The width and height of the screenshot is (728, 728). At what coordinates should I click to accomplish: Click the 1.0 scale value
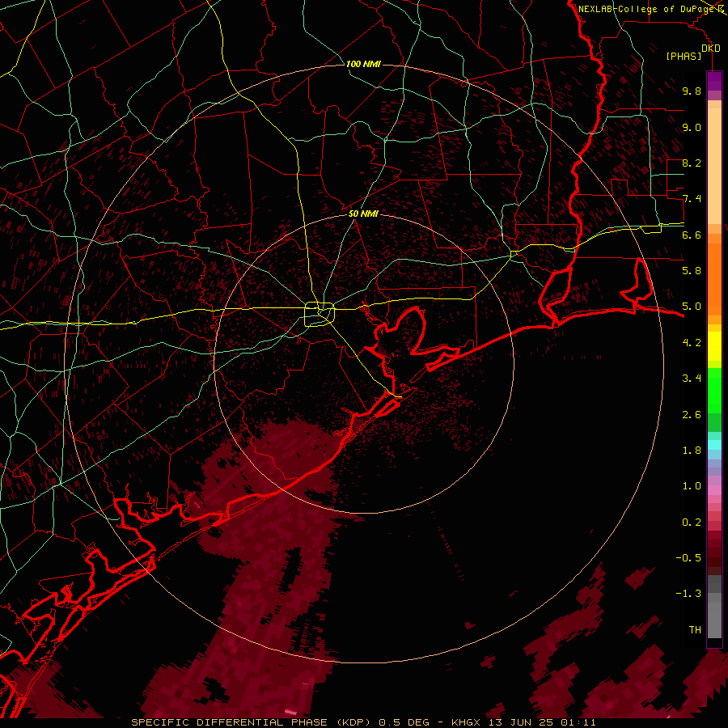pyautogui.click(x=692, y=486)
